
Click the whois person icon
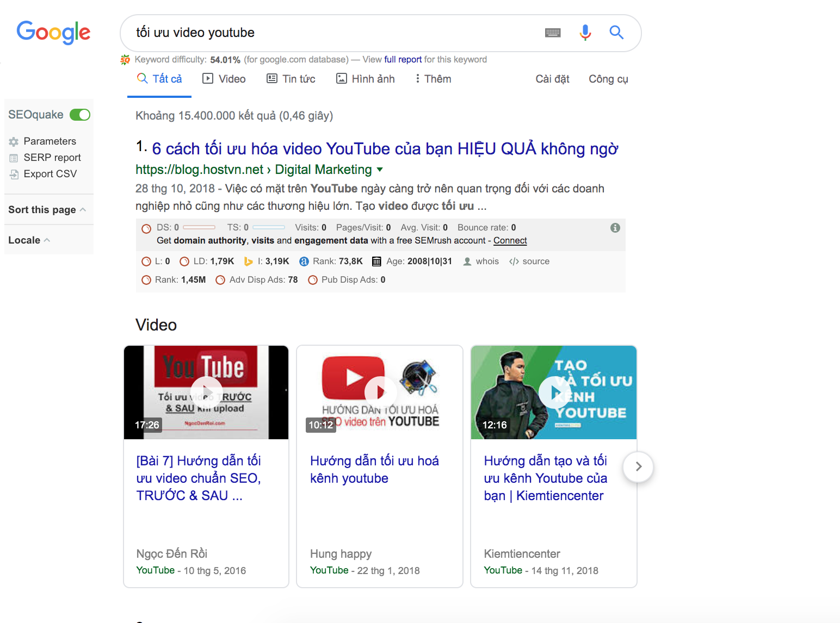[467, 261]
